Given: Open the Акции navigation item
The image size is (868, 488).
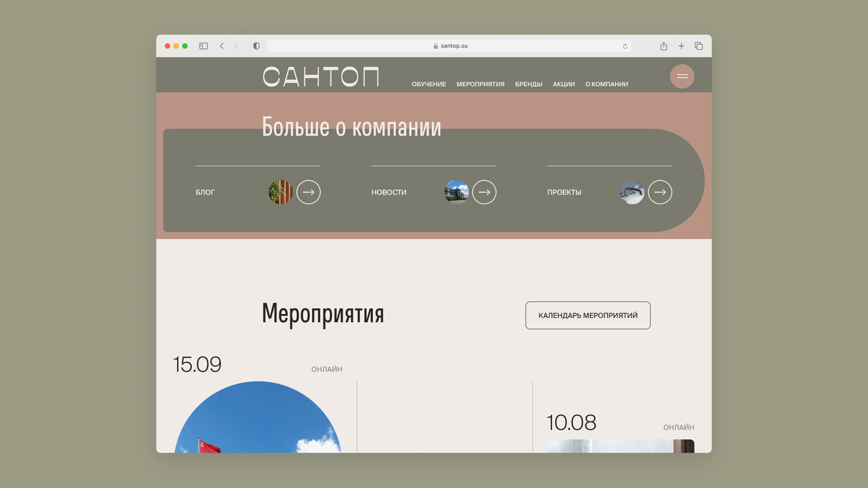Looking at the screenshot, I should (x=564, y=85).
